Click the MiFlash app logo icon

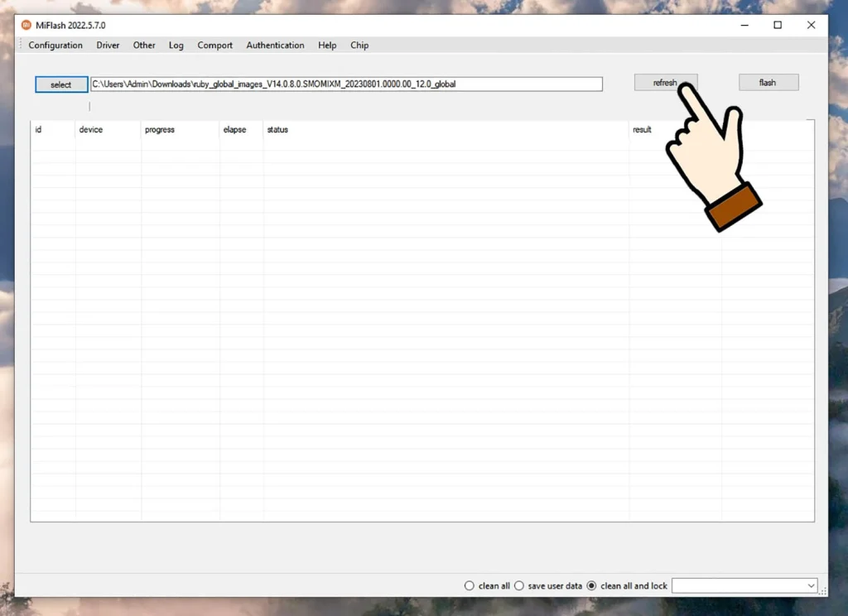click(x=26, y=25)
